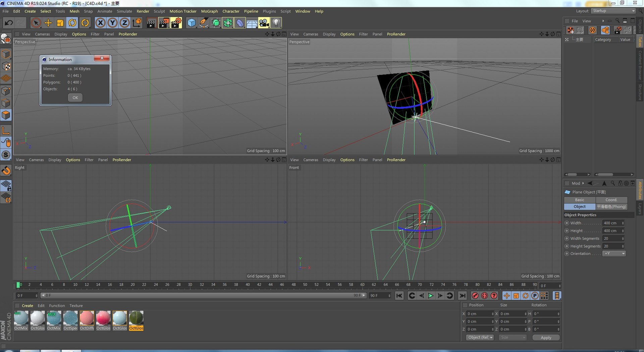Open the MoGraph menu
The height and width of the screenshot is (352, 644).
click(x=209, y=11)
